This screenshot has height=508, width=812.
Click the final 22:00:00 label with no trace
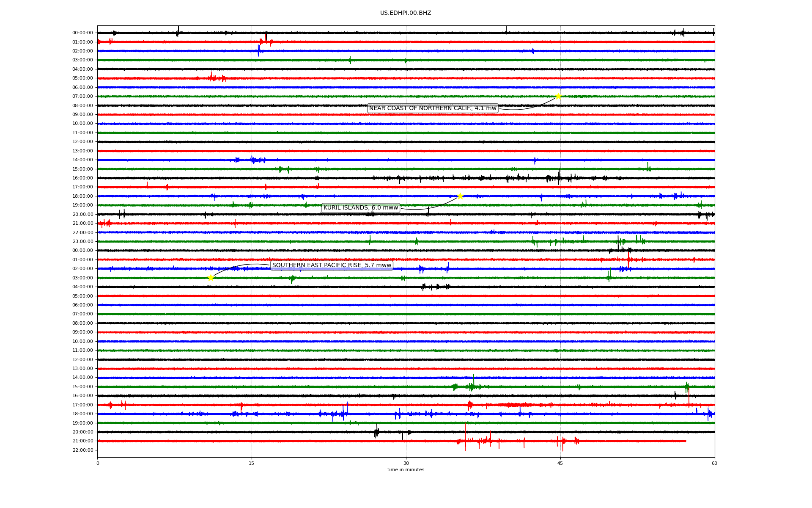pos(82,450)
